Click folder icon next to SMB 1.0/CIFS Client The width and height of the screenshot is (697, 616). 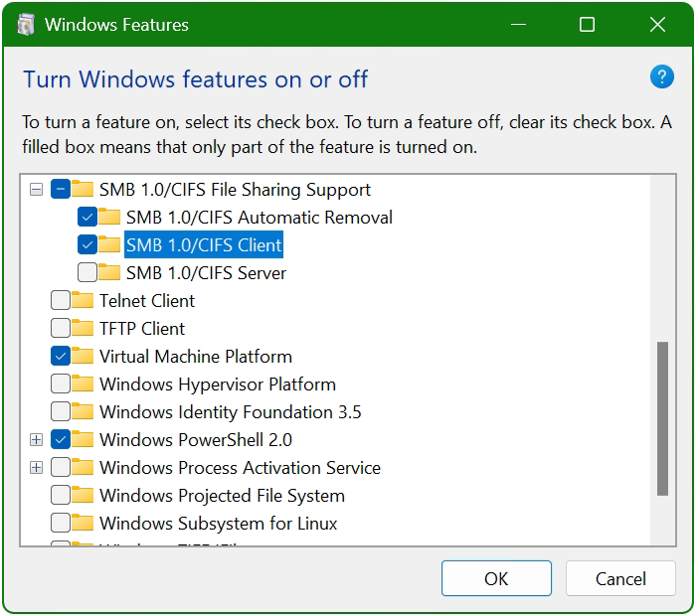coord(109,244)
